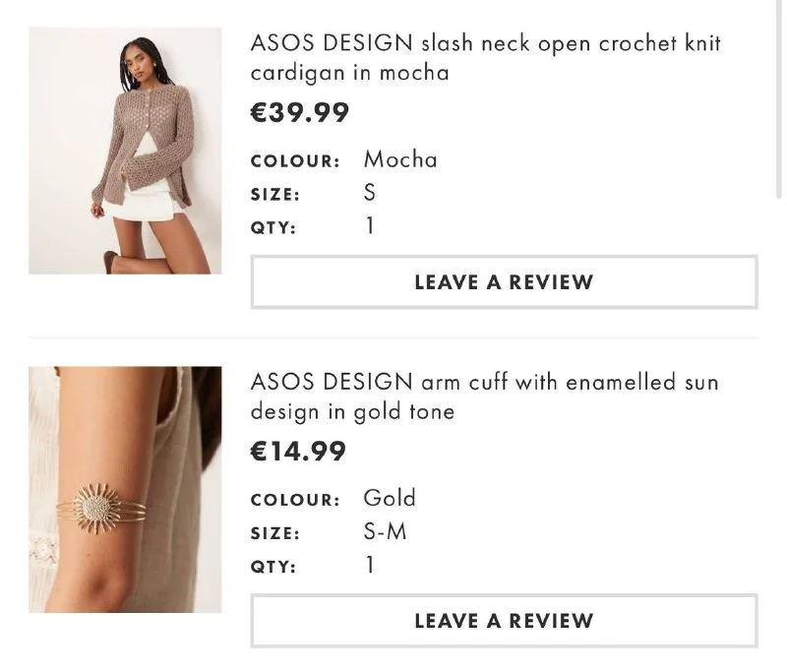The height and width of the screenshot is (672, 787).
Task: Click the slash neck crochet cardigan title
Action: coord(486,58)
